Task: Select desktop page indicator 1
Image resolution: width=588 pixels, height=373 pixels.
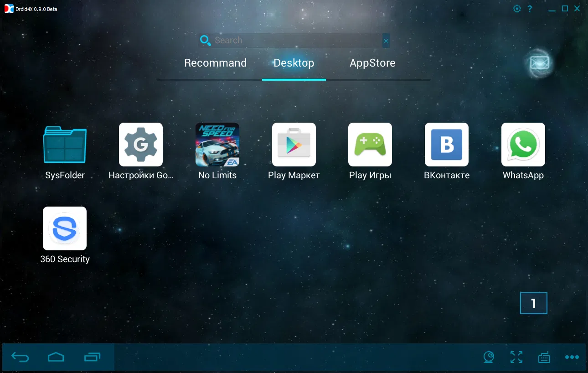Action: pyautogui.click(x=534, y=303)
